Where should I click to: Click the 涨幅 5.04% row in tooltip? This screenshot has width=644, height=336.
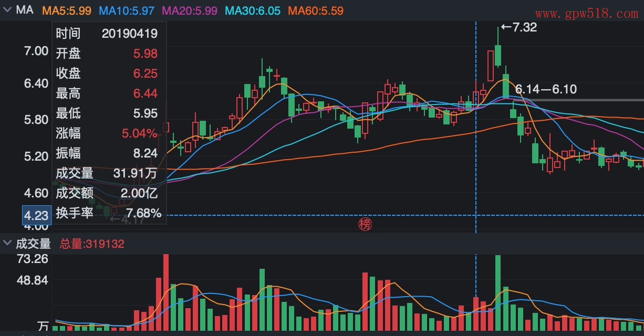[107, 133]
